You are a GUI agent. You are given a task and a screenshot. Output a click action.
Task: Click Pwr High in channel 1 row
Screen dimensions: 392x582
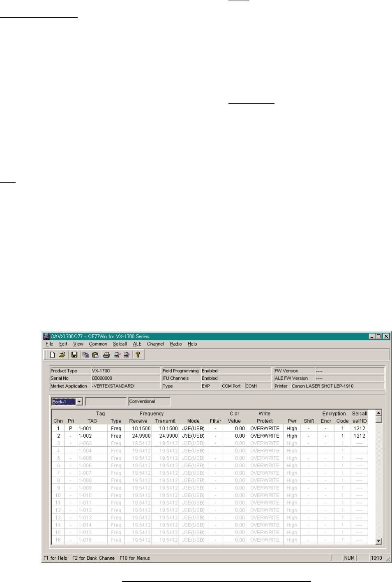[x=292, y=429]
